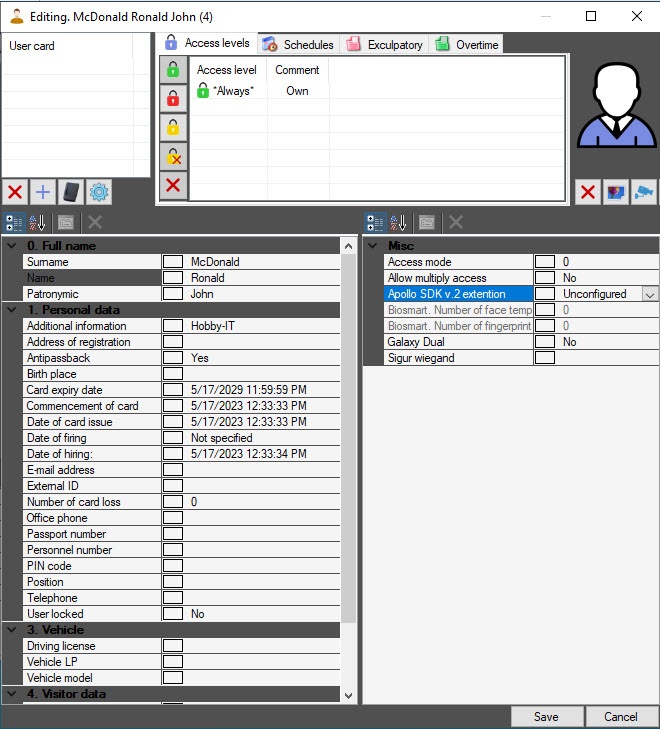
Task: Switch left property grid to categorized view
Action: click(13, 223)
